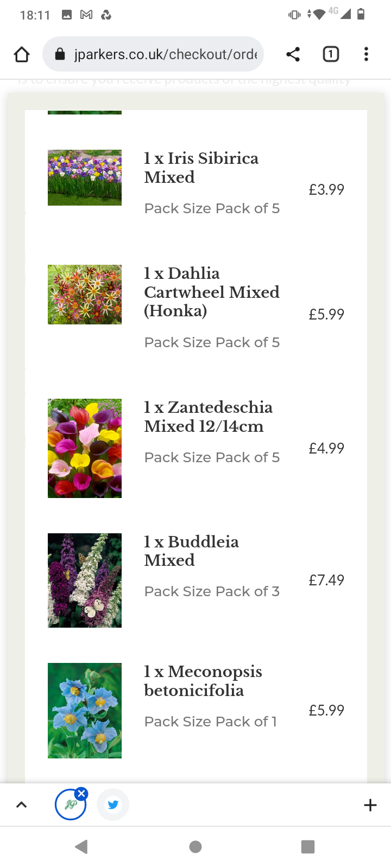The height and width of the screenshot is (868, 391).
Task: Tap the Android recent apps square
Action: point(308,847)
